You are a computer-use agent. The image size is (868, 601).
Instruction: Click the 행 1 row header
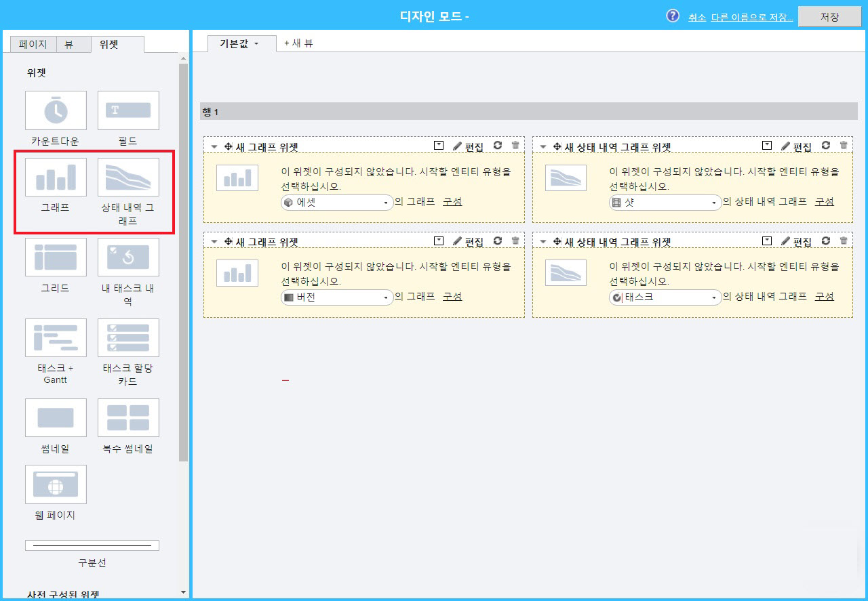(529, 111)
